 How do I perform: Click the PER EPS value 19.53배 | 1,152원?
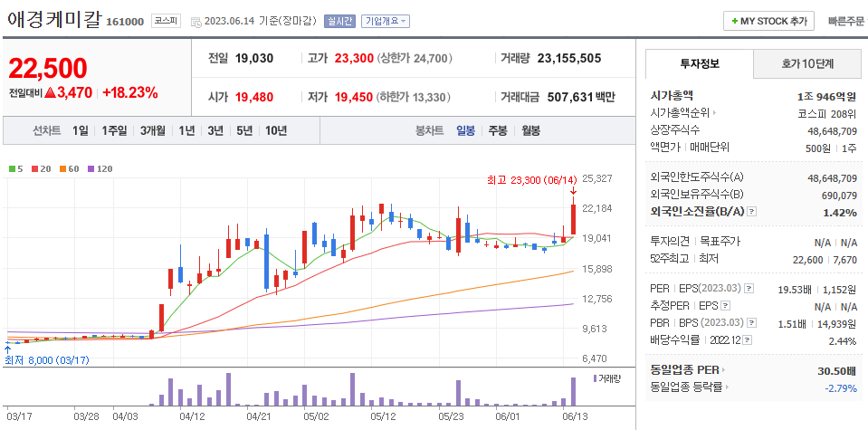coord(817,289)
